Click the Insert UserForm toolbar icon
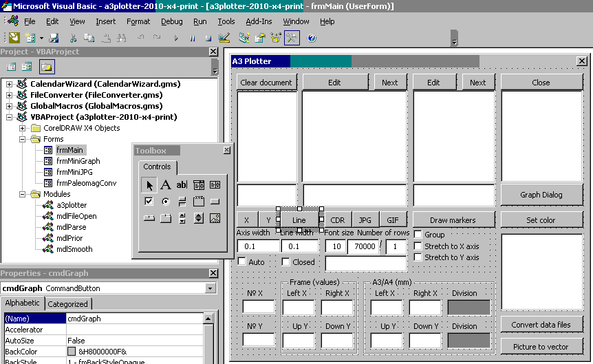Viewport: 593px width, 364px height. coord(30,37)
